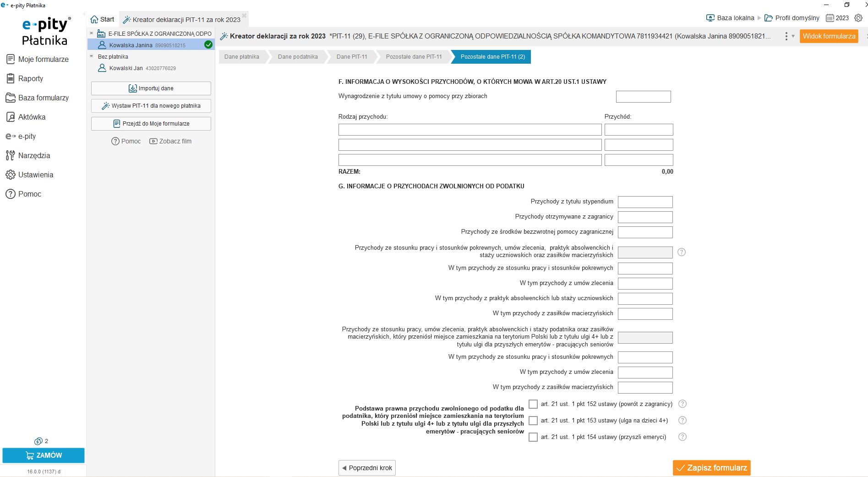Click Zapisz formularz button
868x477 pixels.
coord(712,468)
